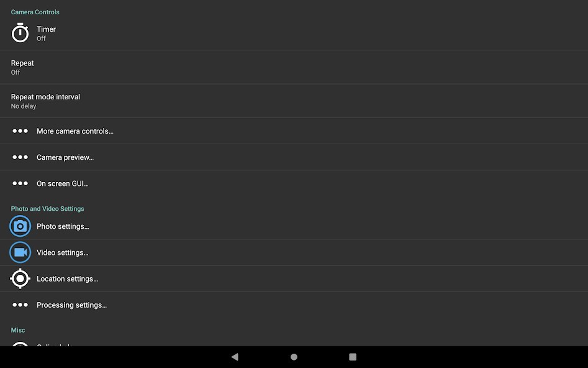Open Photo settings text entry
588x368 pixels.
tap(63, 226)
